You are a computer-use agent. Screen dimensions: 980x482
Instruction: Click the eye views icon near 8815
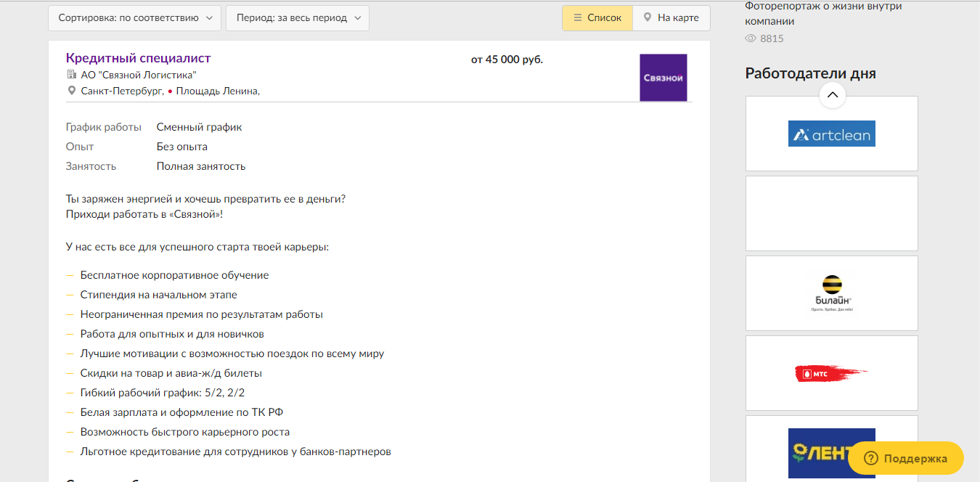click(x=751, y=38)
